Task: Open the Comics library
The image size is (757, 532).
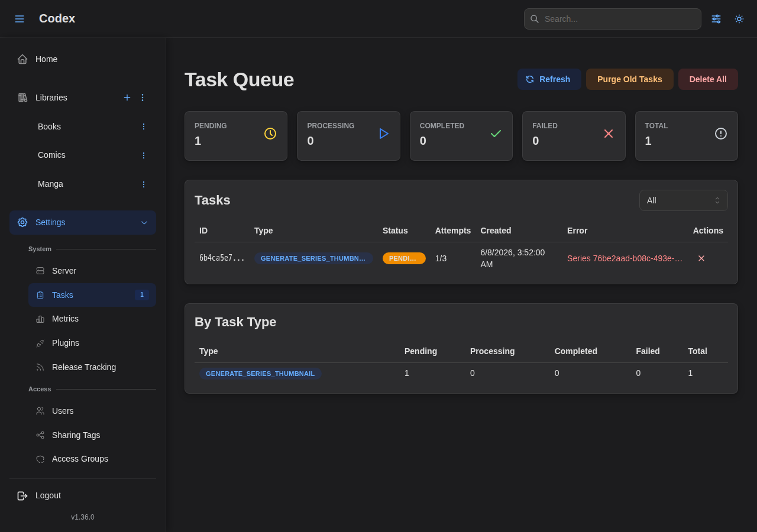Action: coord(51,155)
